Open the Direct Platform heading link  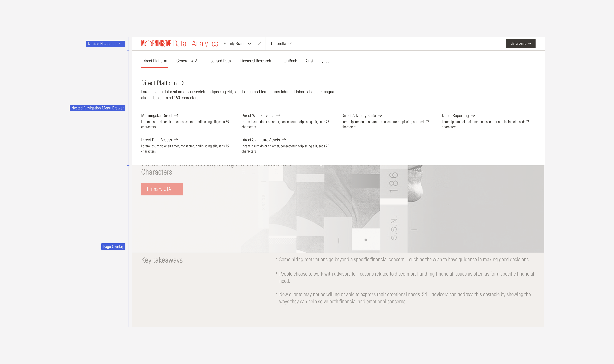159,83
